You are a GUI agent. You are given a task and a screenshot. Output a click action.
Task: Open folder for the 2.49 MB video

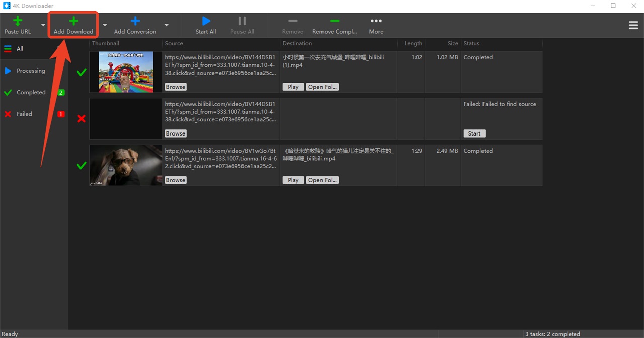pyautogui.click(x=323, y=180)
